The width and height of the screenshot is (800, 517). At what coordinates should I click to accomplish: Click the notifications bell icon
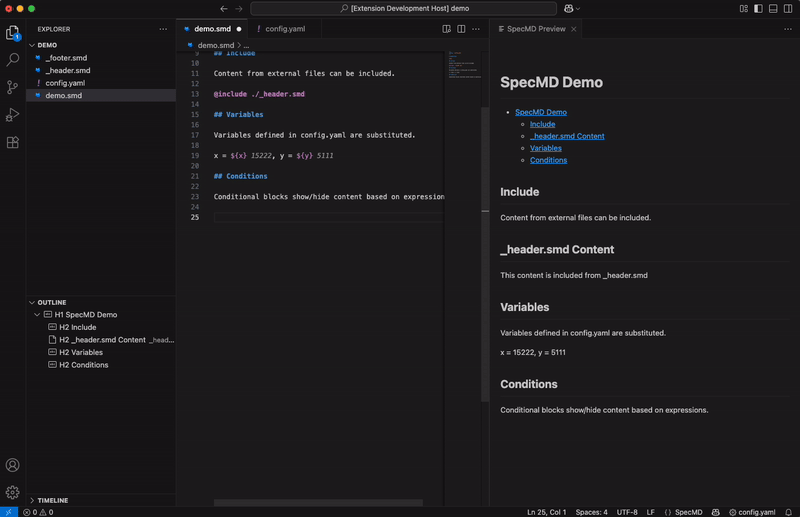point(789,512)
